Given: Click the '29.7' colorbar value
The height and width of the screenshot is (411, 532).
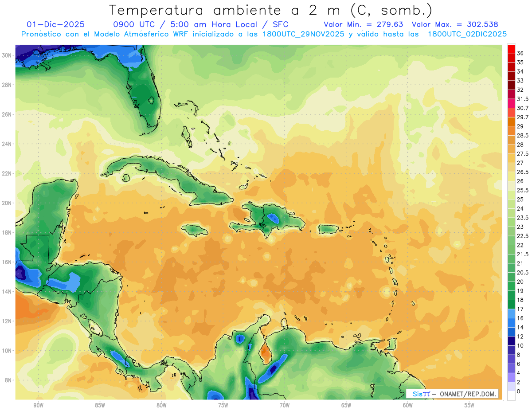Looking at the screenshot, I should pyautogui.click(x=523, y=117).
